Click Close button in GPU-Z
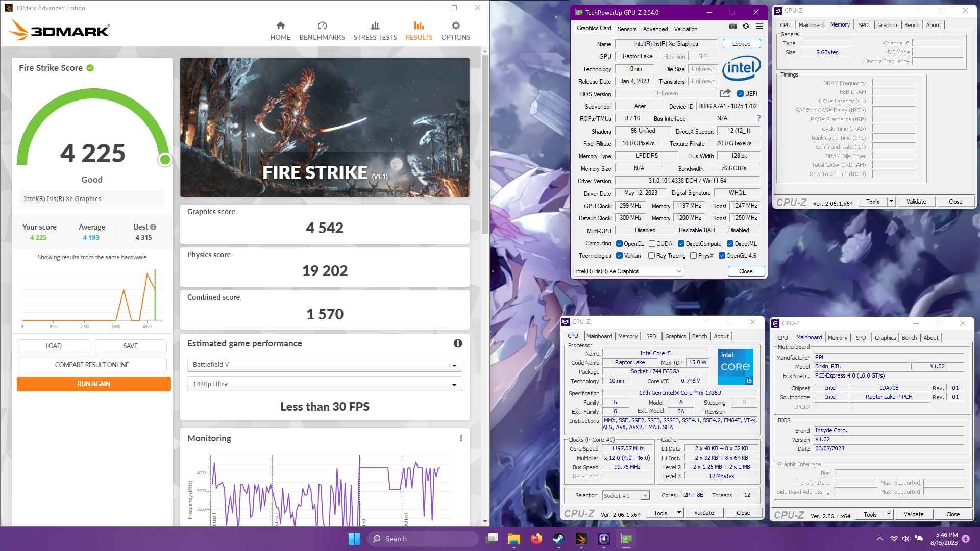Viewport: 980px width, 551px height. (x=746, y=271)
